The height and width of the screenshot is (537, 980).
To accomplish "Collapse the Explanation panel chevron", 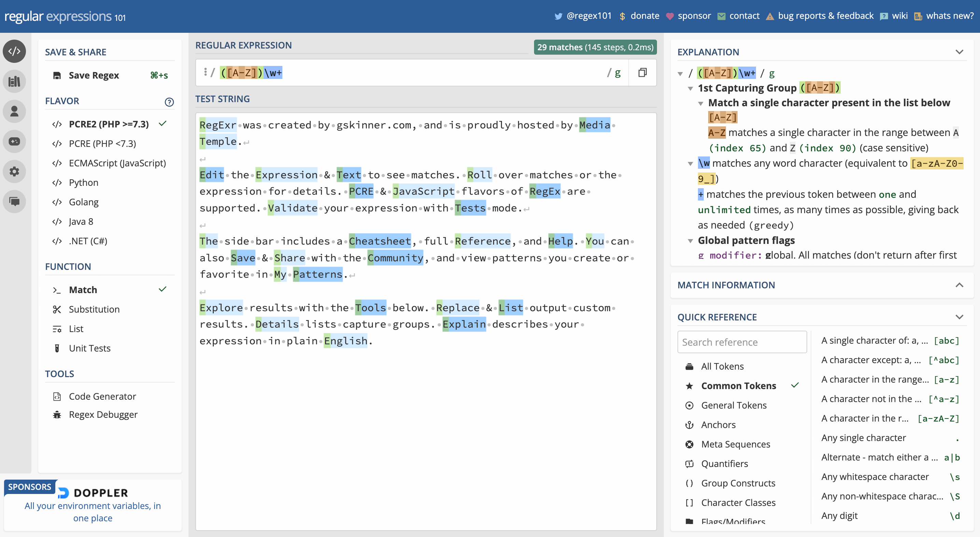I will [x=959, y=52].
